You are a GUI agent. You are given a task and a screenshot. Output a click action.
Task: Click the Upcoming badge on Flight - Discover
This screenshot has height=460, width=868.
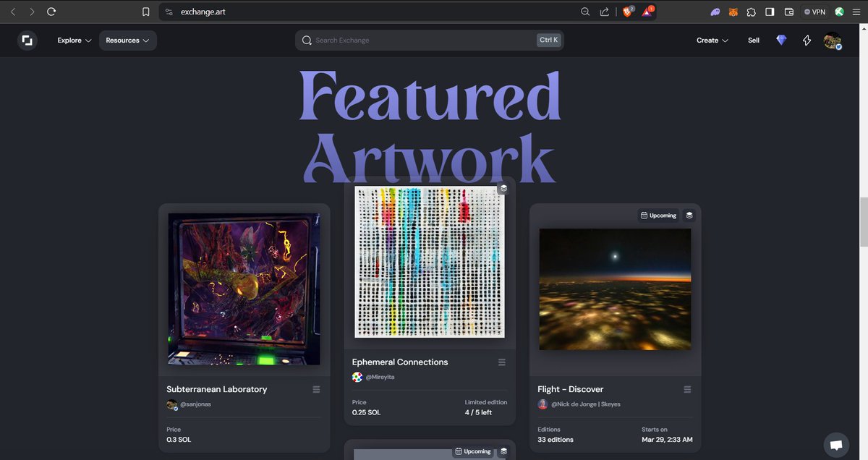[x=658, y=215]
